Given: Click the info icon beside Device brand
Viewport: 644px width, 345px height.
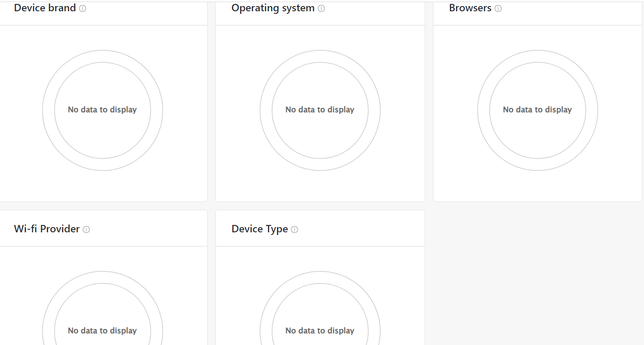Looking at the screenshot, I should 82,9.
